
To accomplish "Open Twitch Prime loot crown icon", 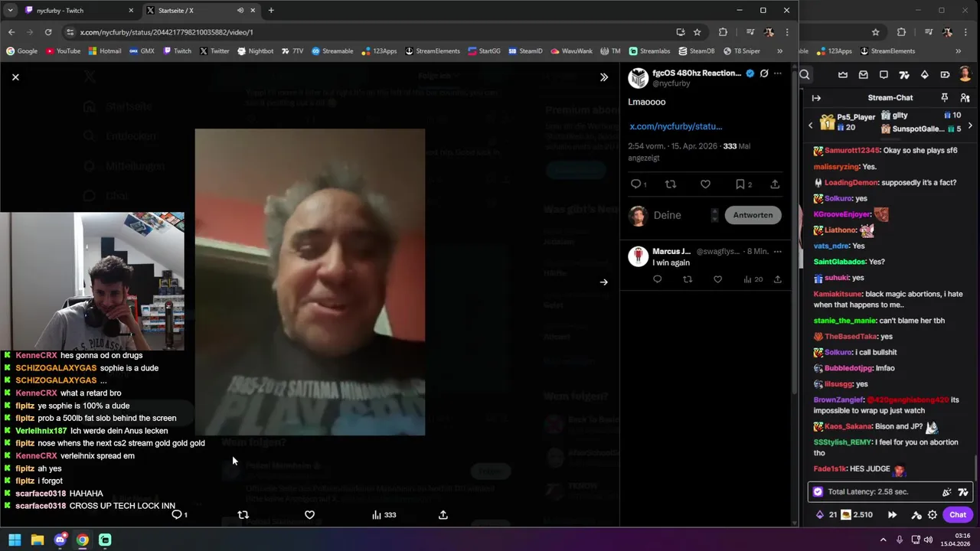I will [x=843, y=75].
